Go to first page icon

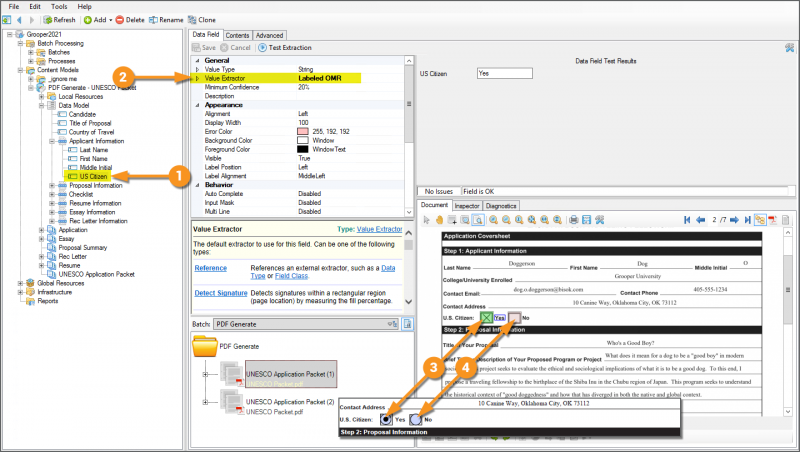[687, 220]
